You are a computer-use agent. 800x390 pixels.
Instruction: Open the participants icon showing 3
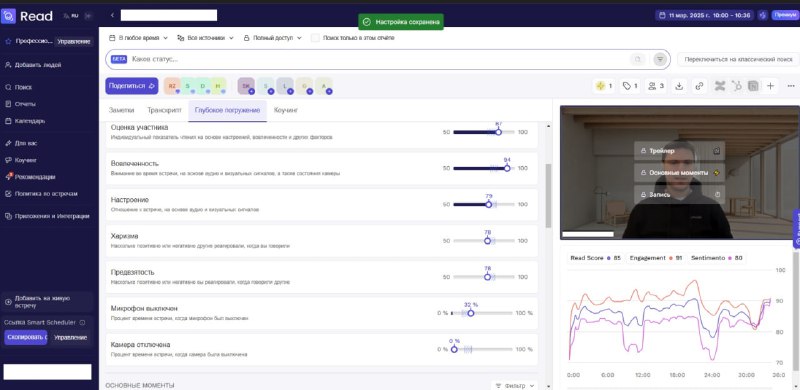coord(656,86)
